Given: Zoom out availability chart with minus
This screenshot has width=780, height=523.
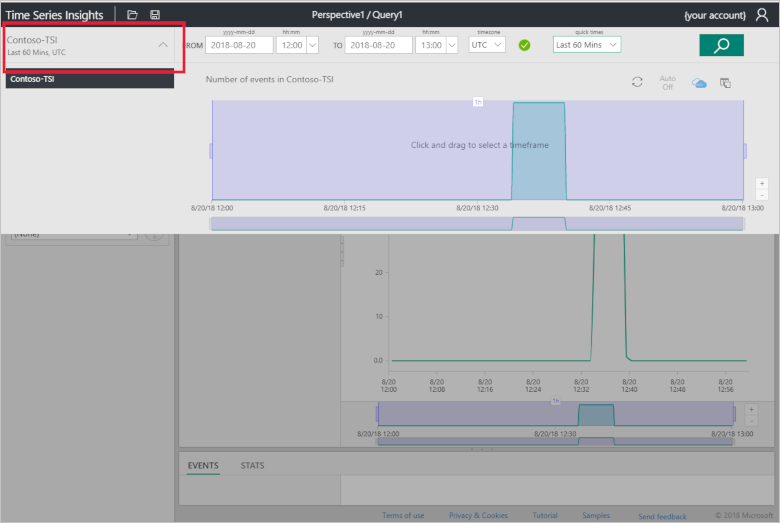Looking at the screenshot, I should tap(762, 195).
